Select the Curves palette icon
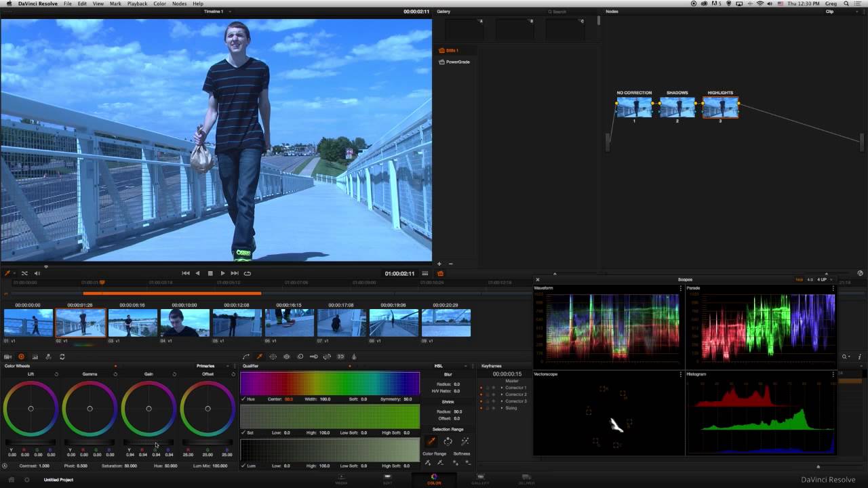 [x=246, y=357]
